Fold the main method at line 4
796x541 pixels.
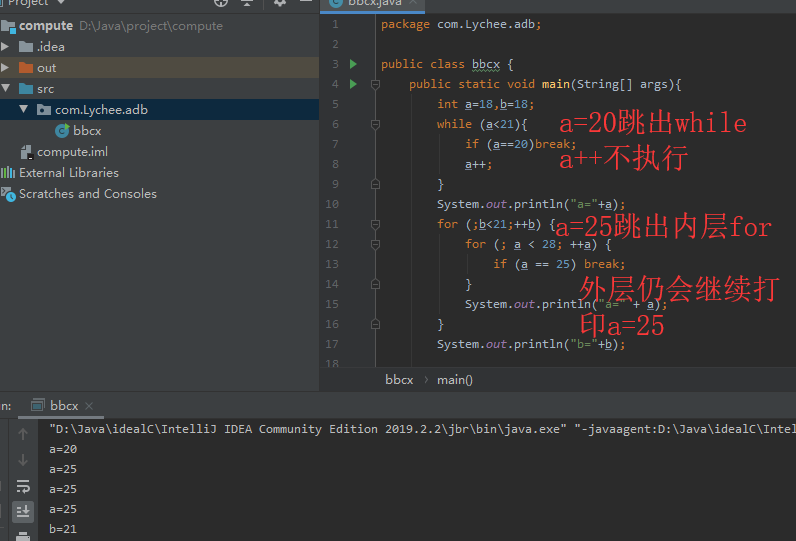point(375,84)
